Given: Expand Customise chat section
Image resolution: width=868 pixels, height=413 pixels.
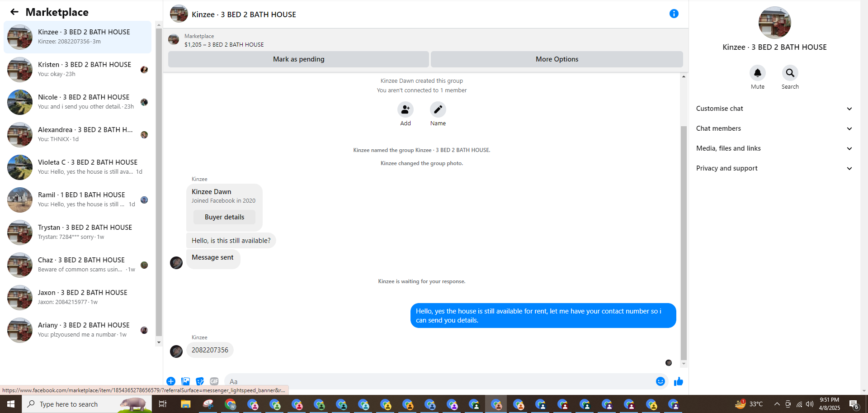Looking at the screenshot, I should pos(774,109).
